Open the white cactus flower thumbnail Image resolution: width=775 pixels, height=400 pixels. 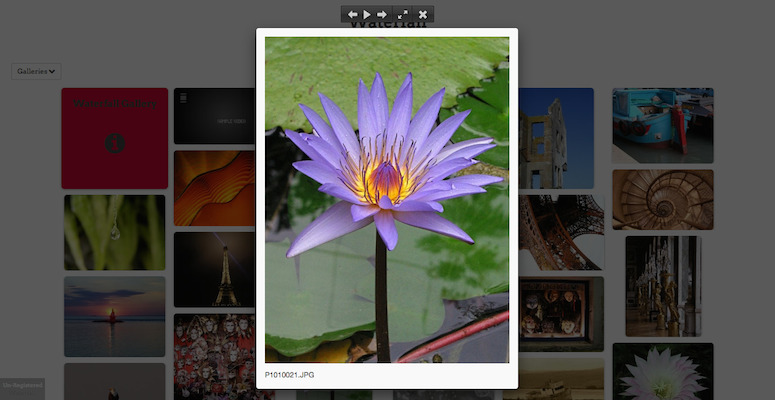[662, 371]
